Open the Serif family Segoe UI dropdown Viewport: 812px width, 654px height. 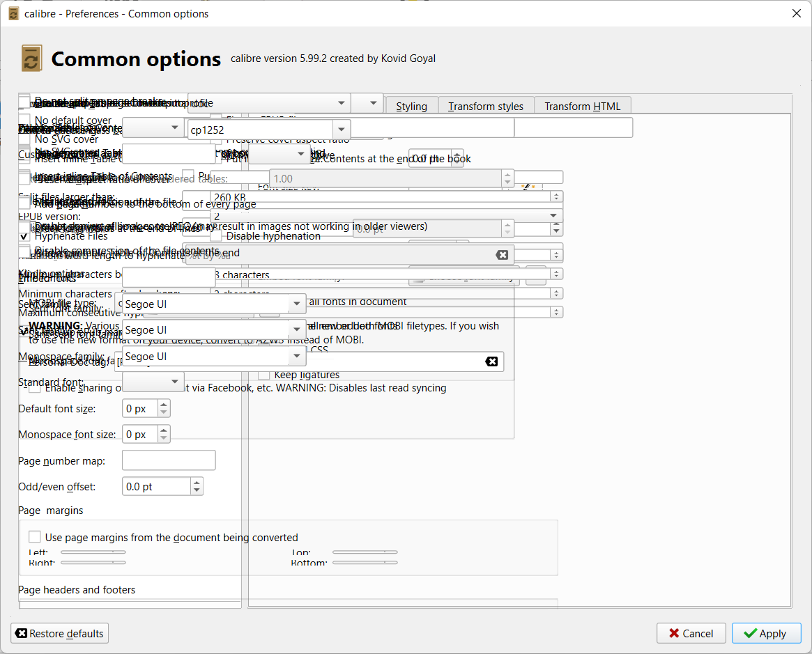tap(297, 304)
